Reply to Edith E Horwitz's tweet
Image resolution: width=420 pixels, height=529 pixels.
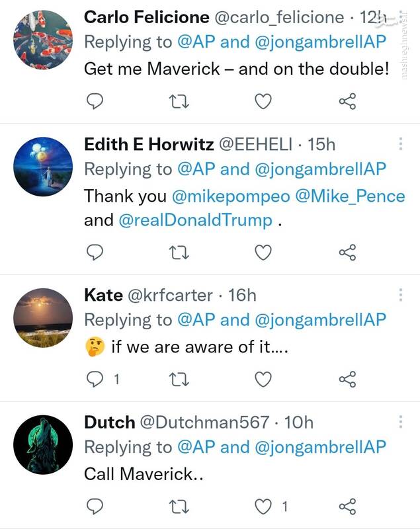tap(95, 253)
